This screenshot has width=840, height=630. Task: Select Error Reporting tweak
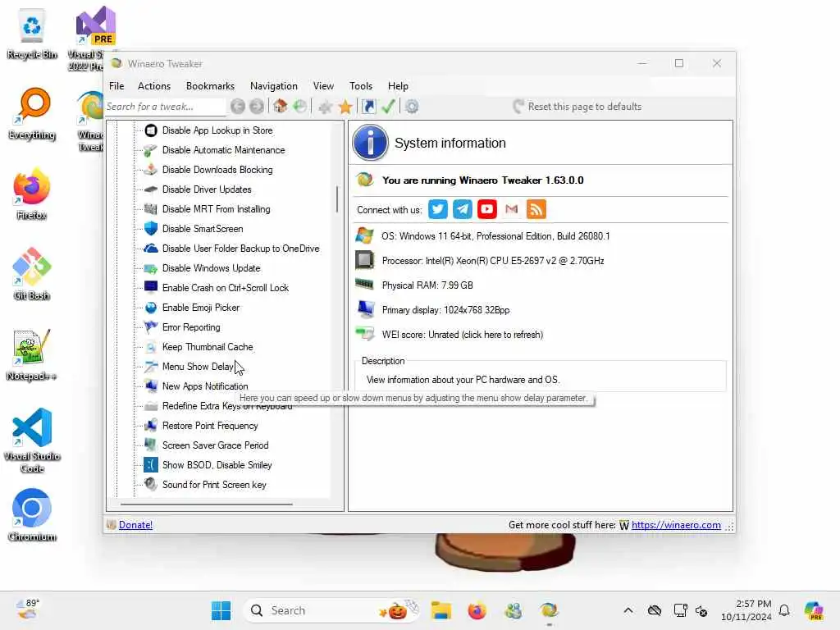191,327
